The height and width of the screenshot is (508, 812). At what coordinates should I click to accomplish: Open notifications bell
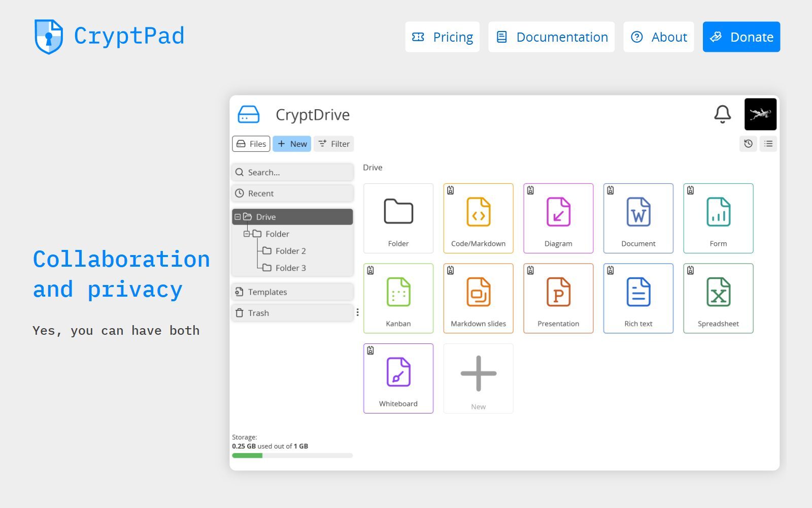[x=722, y=114]
